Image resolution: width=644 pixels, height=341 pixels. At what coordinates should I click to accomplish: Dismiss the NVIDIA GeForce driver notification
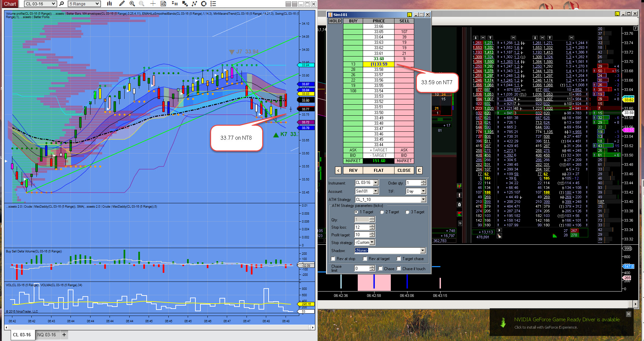click(628, 314)
